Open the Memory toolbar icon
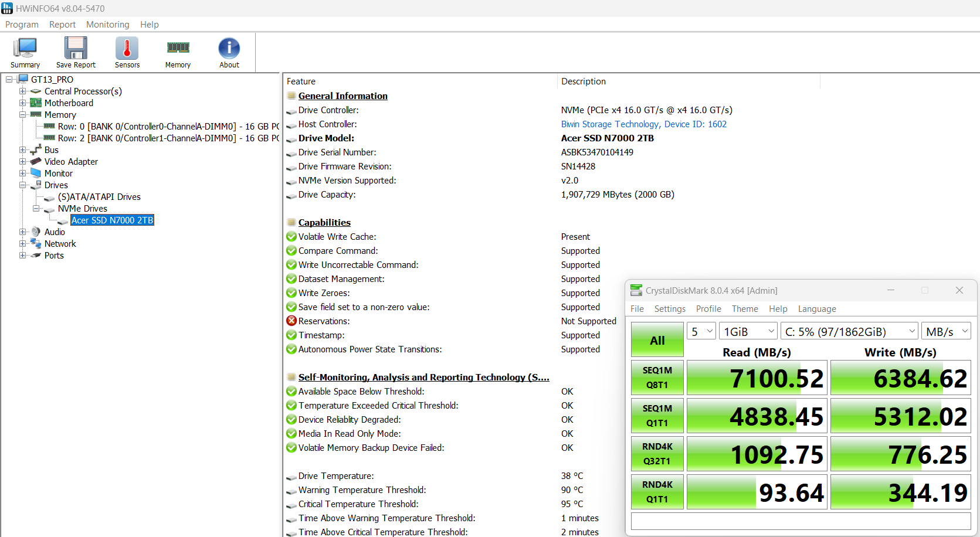The height and width of the screenshot is (537, 980). 178,47
